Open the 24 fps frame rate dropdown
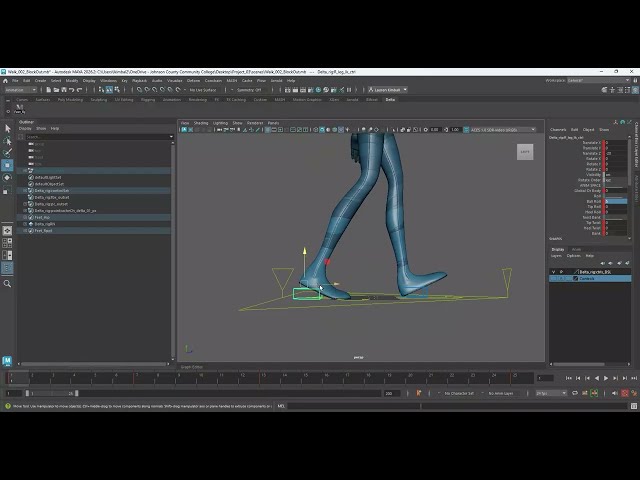This screenshot has height=480, width=640. pos(551,393)
